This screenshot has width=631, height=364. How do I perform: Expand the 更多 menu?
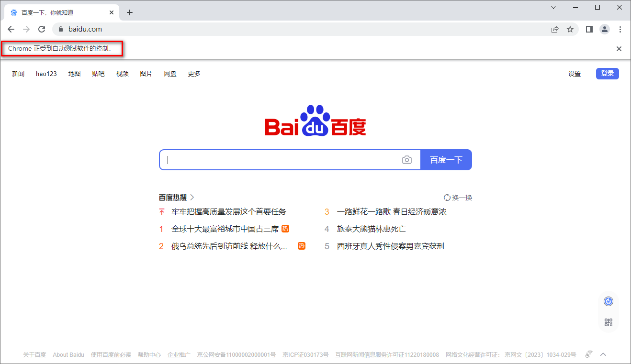point(194,74)
